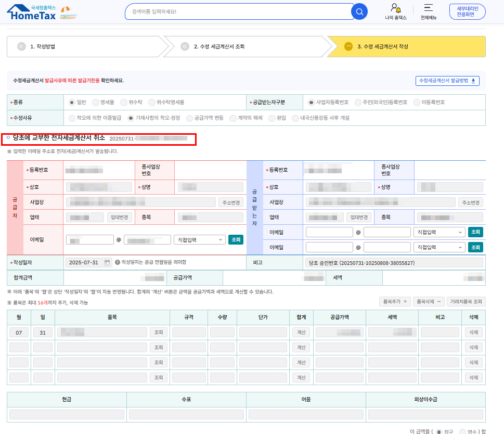Choose 공급가액 변동 as 수정사유
Viewport: 504px width, 434px height.
(190, 118)
